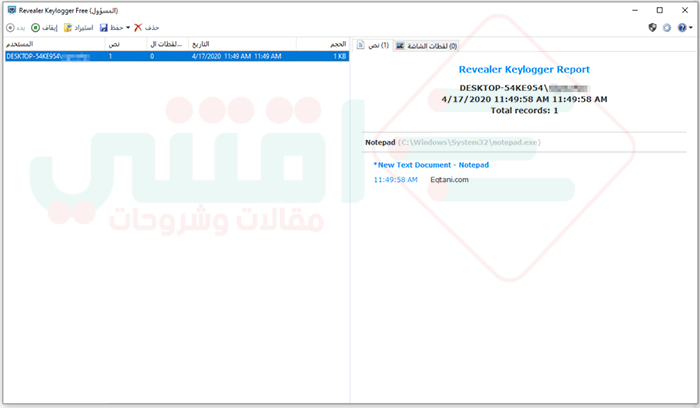
Task: Open the Save (حفظ) dropdown arrow
Action: [128, 28]
